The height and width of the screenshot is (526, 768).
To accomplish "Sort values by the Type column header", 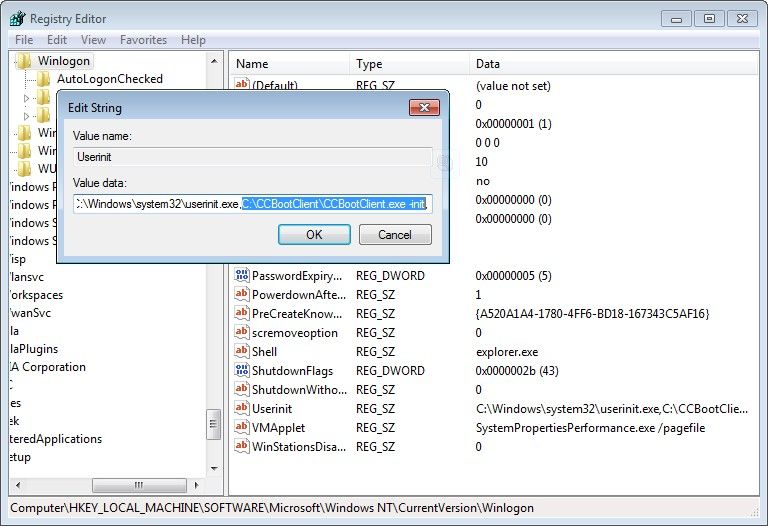I will tap(368, 64).
